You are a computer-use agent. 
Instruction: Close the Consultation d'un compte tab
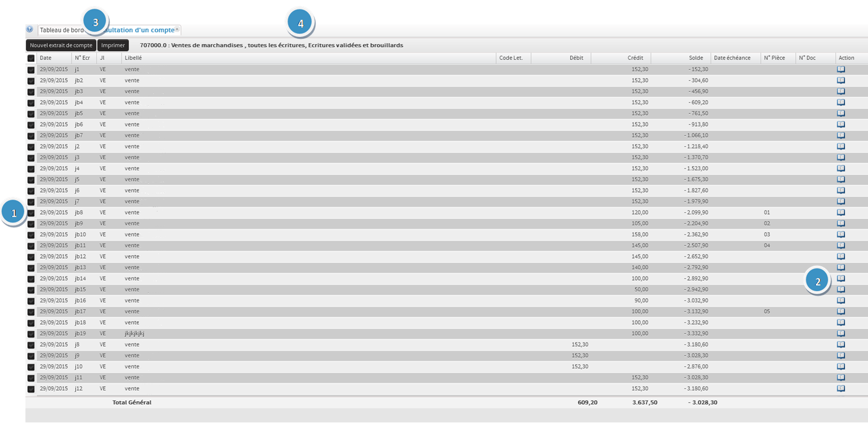[177, 29]
